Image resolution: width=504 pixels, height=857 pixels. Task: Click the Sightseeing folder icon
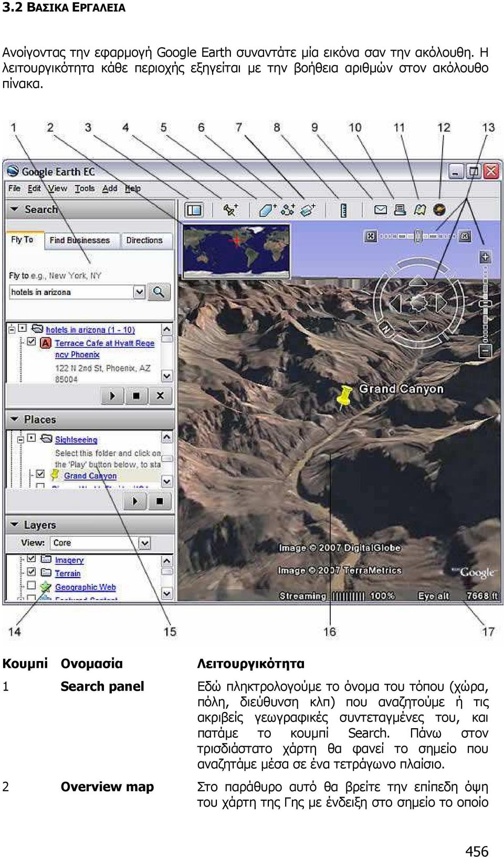46,439
